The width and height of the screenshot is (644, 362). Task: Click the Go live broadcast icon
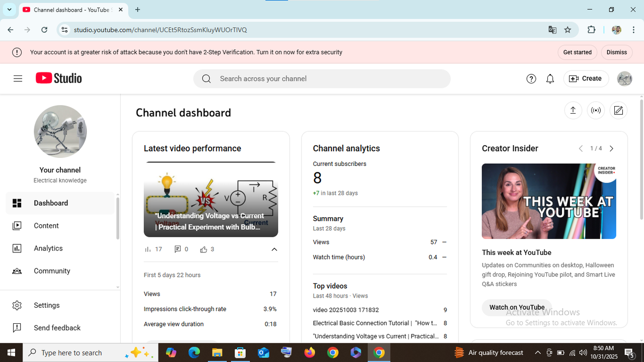click(x=596, y=111)
